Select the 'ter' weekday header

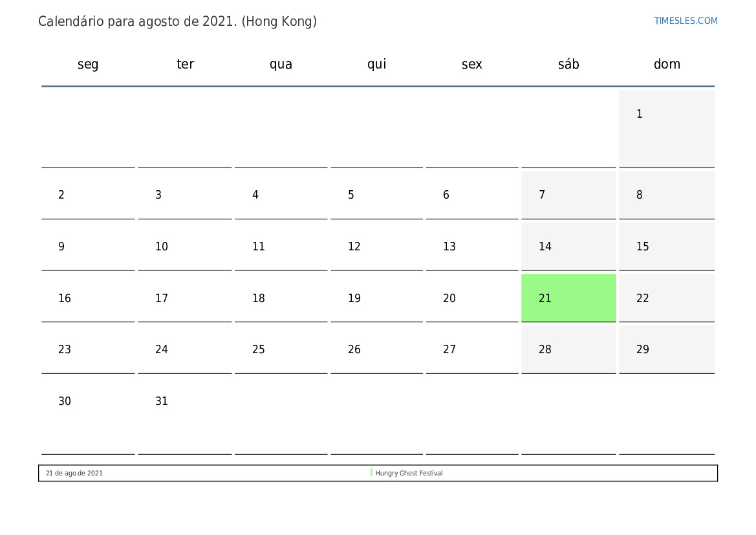click(x=185, y=63)
